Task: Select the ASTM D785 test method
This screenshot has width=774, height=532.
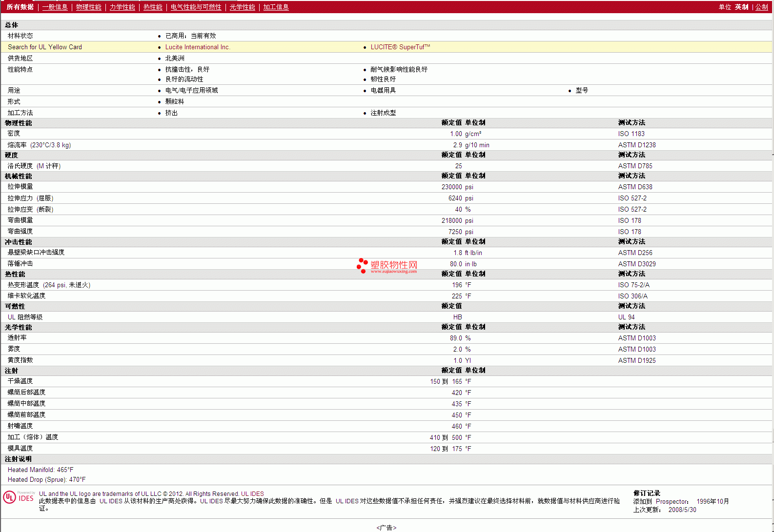Action: coord(635,166)
